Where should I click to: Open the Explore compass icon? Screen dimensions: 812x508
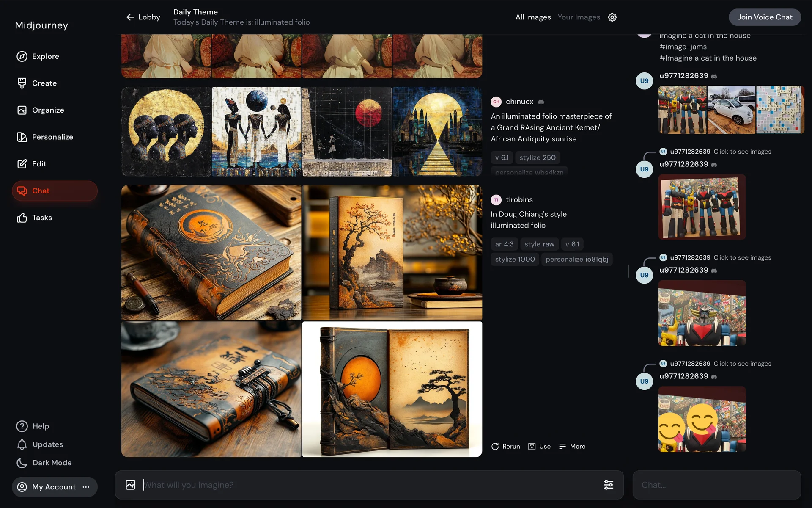[22, 56]
